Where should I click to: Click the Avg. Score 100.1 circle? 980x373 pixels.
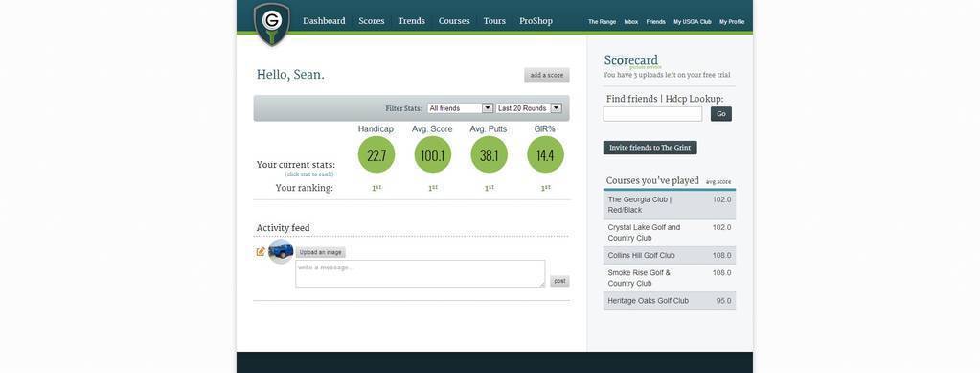pyautogui.click(x=432, y=154)
